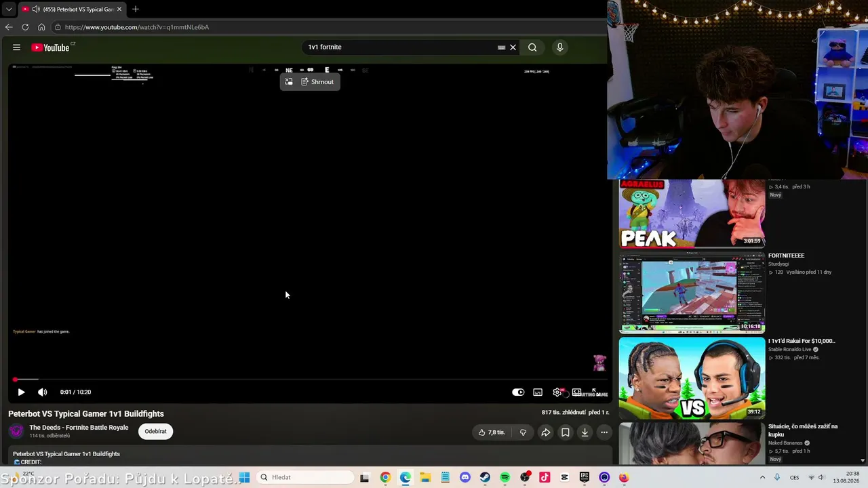Open the on-screen keyboard icon in search
This screenshot has height=488, width=868.
(501, 47)
